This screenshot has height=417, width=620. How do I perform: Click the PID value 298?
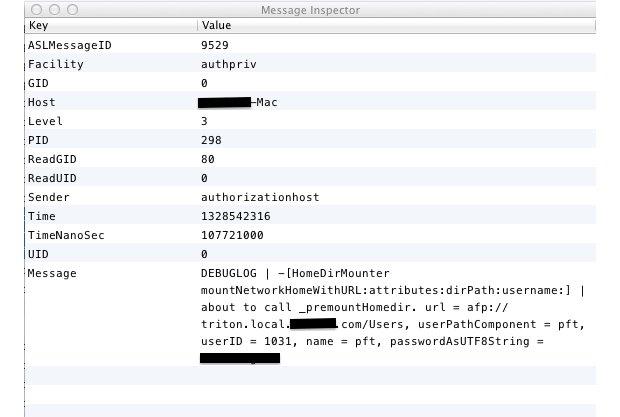pos(211,140)
